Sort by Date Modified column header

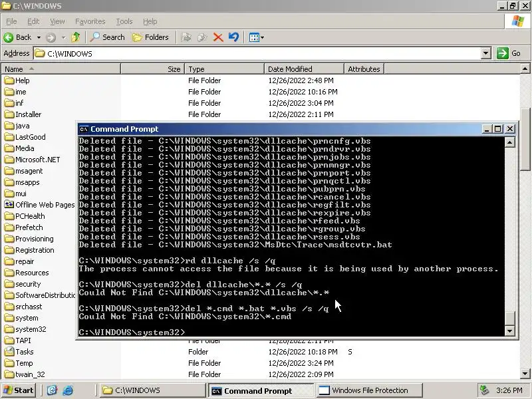click(304, 69)
